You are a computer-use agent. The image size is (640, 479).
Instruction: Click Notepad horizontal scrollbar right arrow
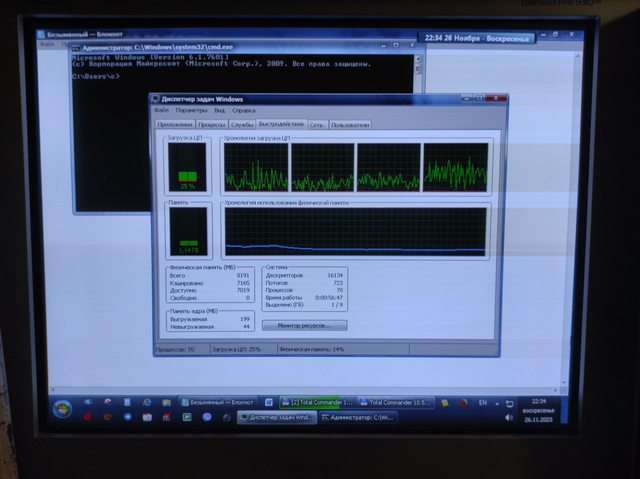[x=556, y=390]
